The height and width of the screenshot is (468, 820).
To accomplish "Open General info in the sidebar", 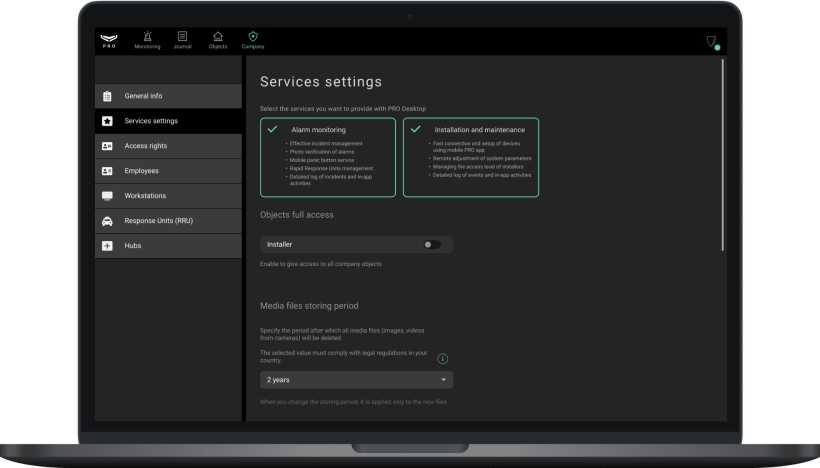I will pyautogui.click(x=168, y=96).
